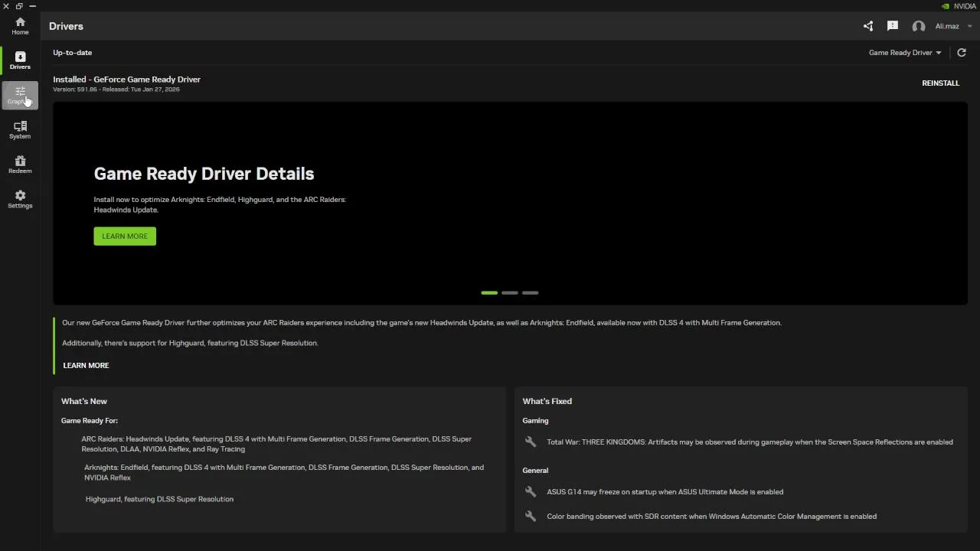980x551 pixels.
Task: Click the Version 591.86 release info
Action: pos(116,90)
